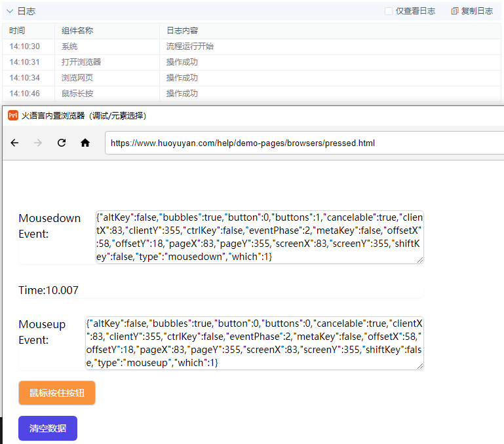Click the 清空数据 button
This screenshot has height=444, width=504.
[x=48, y=428]
